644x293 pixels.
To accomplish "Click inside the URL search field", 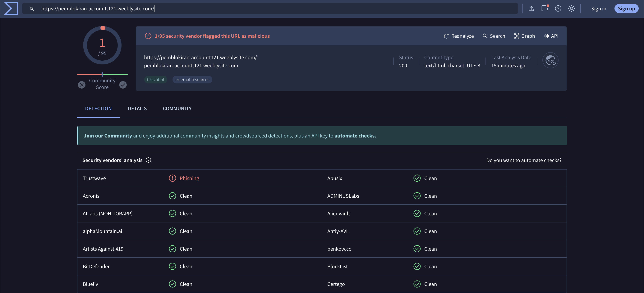I will click(x=270, y=8).
